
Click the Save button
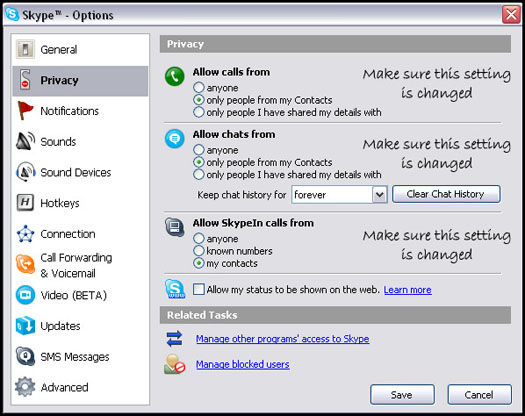click(x=402, y=395)
